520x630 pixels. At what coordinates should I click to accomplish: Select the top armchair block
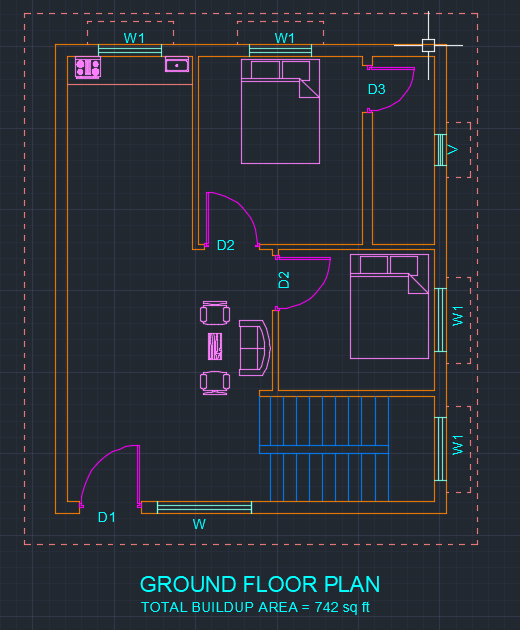[215, 313]
